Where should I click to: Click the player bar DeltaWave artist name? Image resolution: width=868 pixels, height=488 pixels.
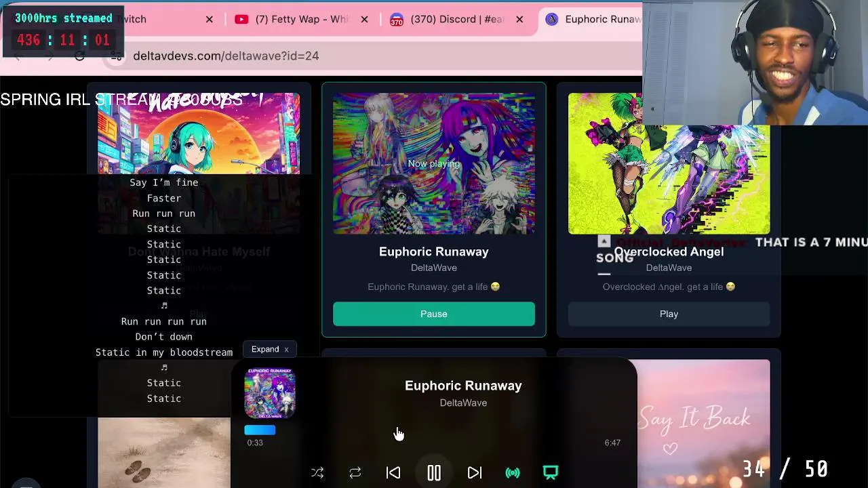click(x=463, y=403)
